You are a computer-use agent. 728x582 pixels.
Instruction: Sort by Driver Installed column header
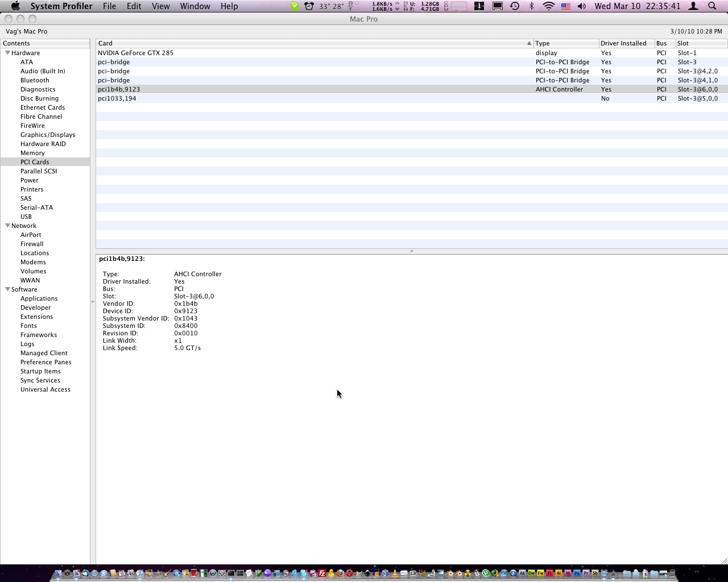click(x=626, y=43)
